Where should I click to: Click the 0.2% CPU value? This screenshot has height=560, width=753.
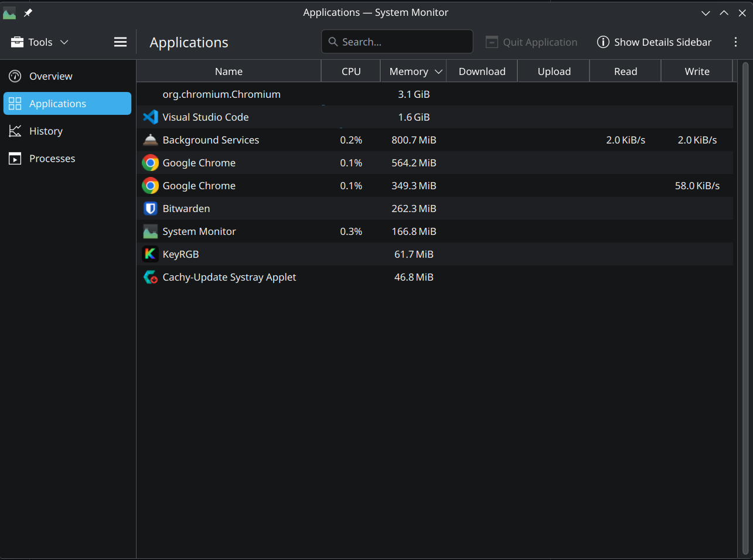[351, 140]
